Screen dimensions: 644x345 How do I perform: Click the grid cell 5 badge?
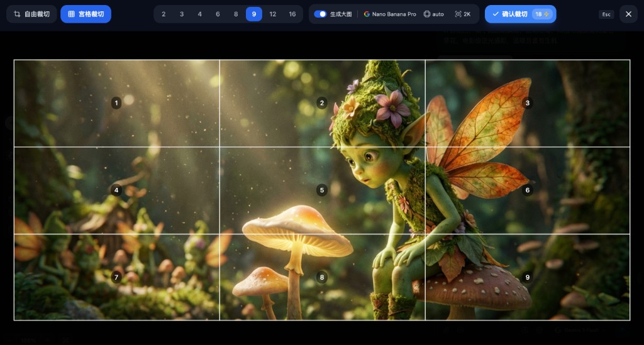322,190
